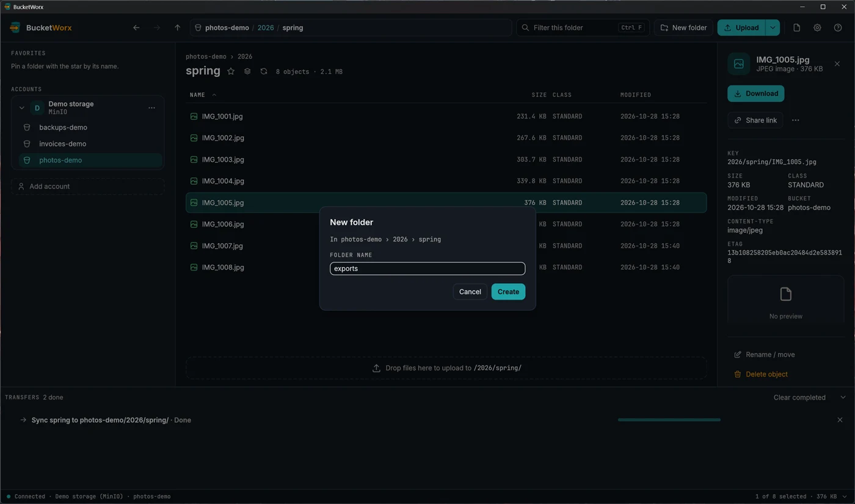The image size is (855, 504).
Task: Collapse the Demo storage account tree
Action: pyautogui.click(x=21, y=108)
